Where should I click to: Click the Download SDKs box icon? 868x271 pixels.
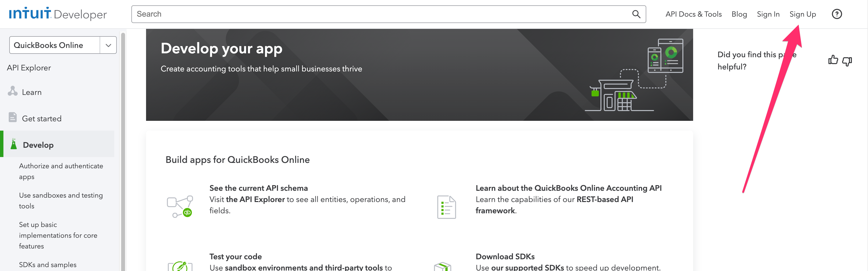click(443, 267)
